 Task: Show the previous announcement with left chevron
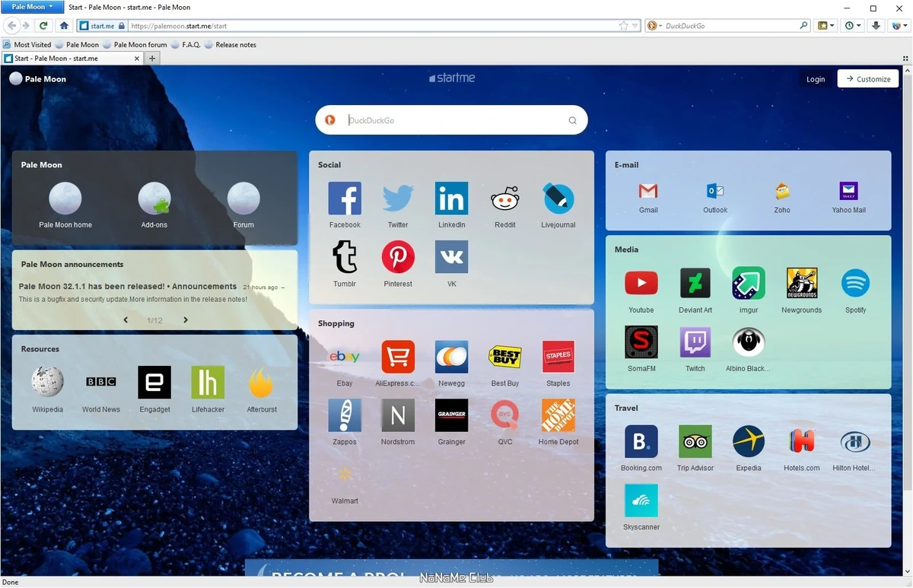pos(126,320)
